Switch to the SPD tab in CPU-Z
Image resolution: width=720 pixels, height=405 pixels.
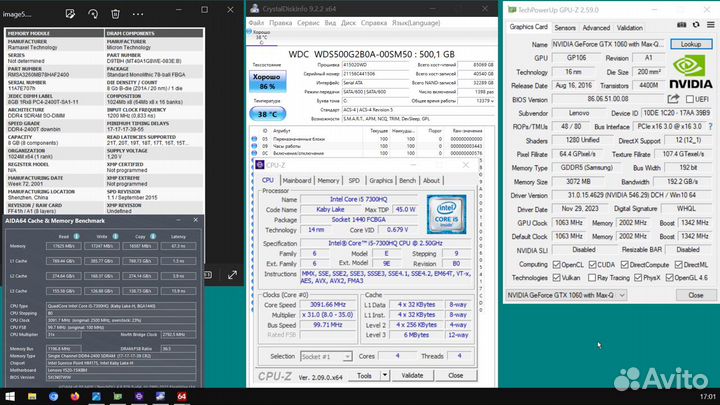pos(354,180)
